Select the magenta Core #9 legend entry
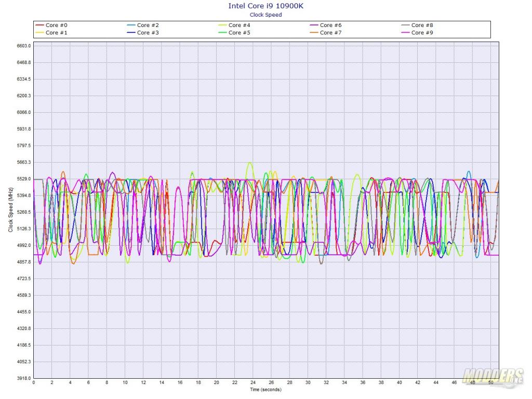Viewport: 532px width, 399px height. pos(422,33)
